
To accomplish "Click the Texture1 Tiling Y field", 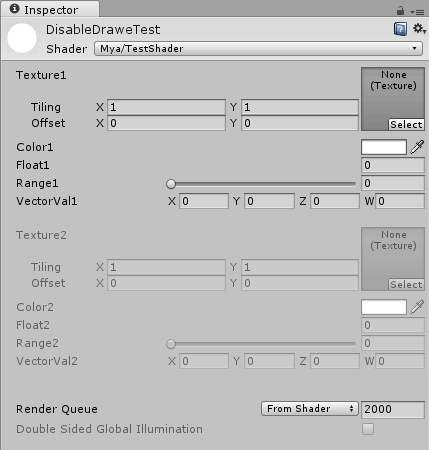I will coord(300,107).
